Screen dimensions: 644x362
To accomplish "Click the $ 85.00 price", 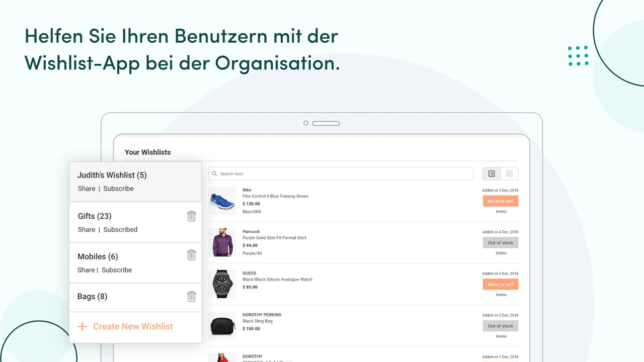I will (x=250, y=287).
